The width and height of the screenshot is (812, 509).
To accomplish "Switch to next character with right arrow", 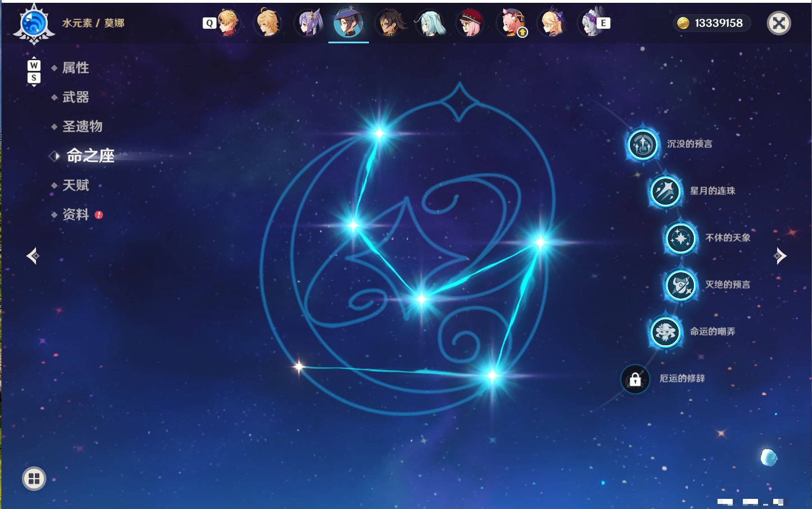I will coord(779,256).
